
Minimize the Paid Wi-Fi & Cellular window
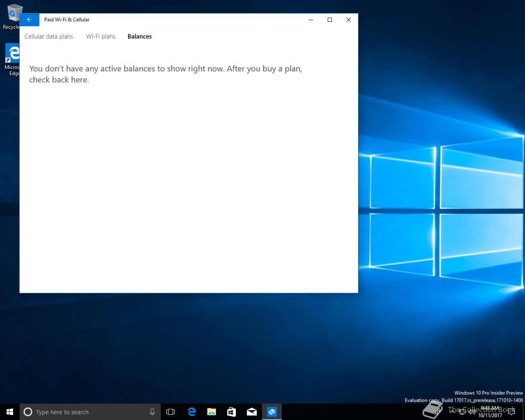pos(311,20)
